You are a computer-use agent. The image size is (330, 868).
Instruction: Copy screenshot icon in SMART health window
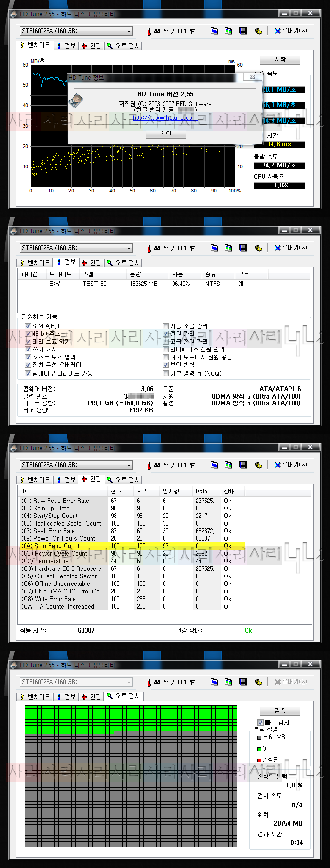point(229,465)
